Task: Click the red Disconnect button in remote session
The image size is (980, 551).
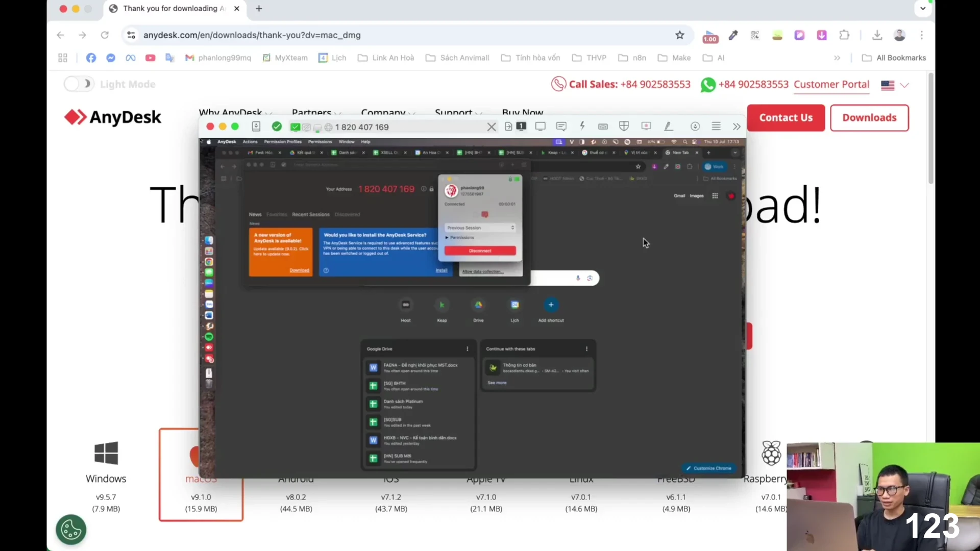Action: click(480, 251)
